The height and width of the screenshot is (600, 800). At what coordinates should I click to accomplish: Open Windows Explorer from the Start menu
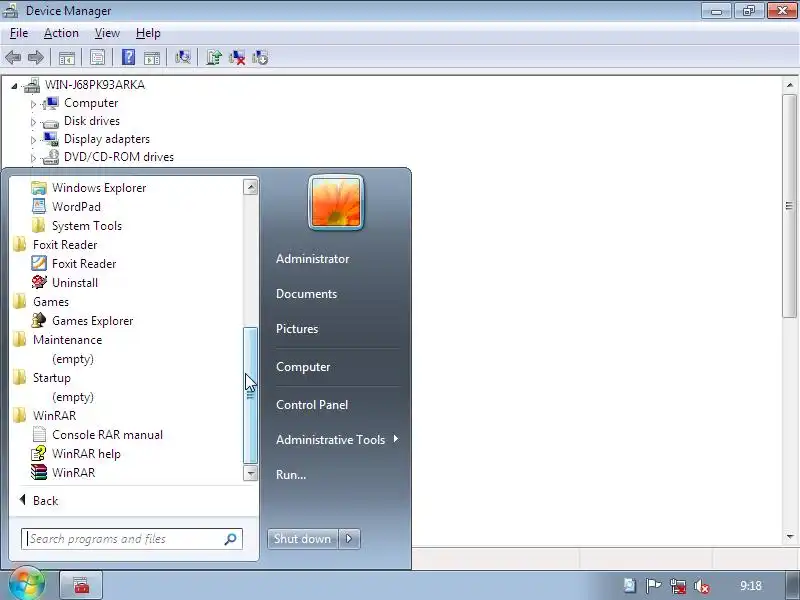coord(98,188)
